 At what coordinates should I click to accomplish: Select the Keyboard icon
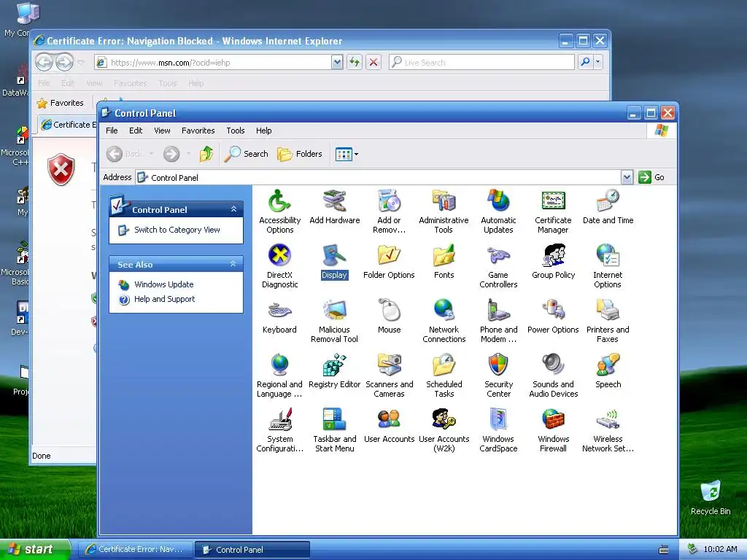279,316
